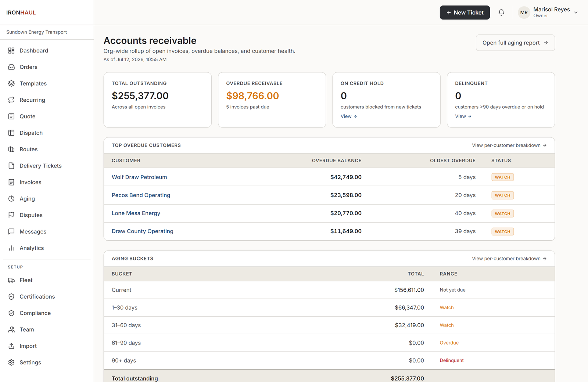Click the OLDEST OVERDUE column header
588x382 pixels.
point(453,161)
